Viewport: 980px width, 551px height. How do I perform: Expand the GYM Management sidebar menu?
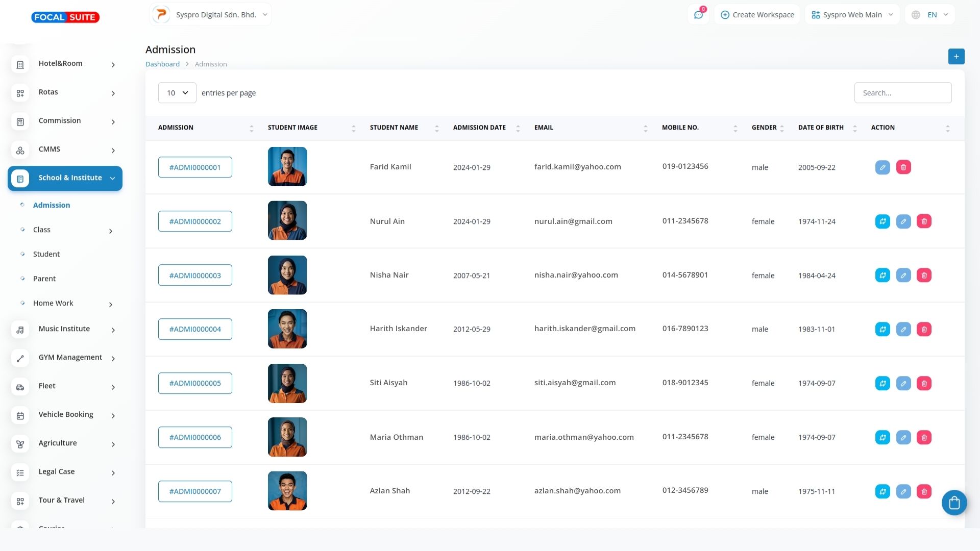tap(70, 358)
